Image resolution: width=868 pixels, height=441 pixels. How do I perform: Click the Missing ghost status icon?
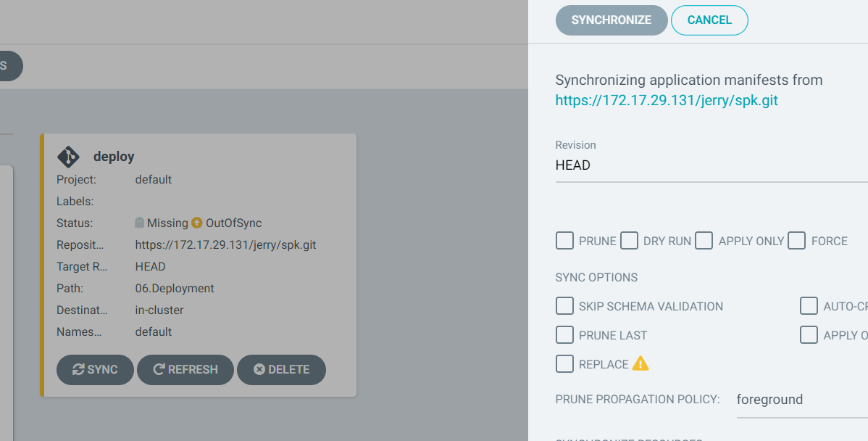click(140, 223)
